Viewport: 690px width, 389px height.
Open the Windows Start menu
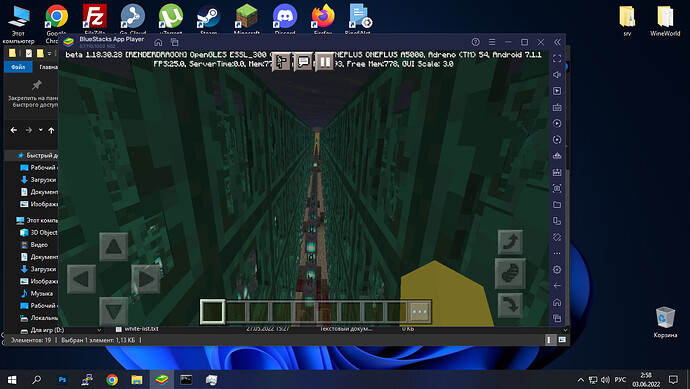12,379
